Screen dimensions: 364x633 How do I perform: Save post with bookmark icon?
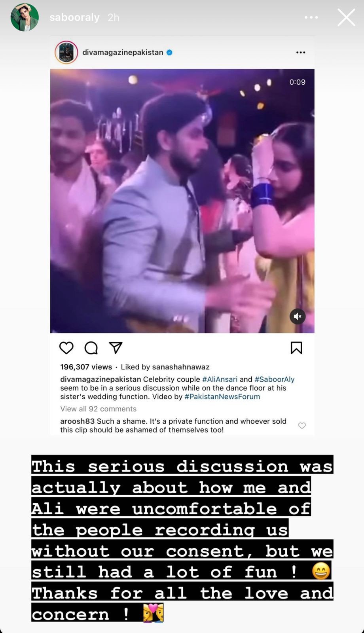pos(296,348)
